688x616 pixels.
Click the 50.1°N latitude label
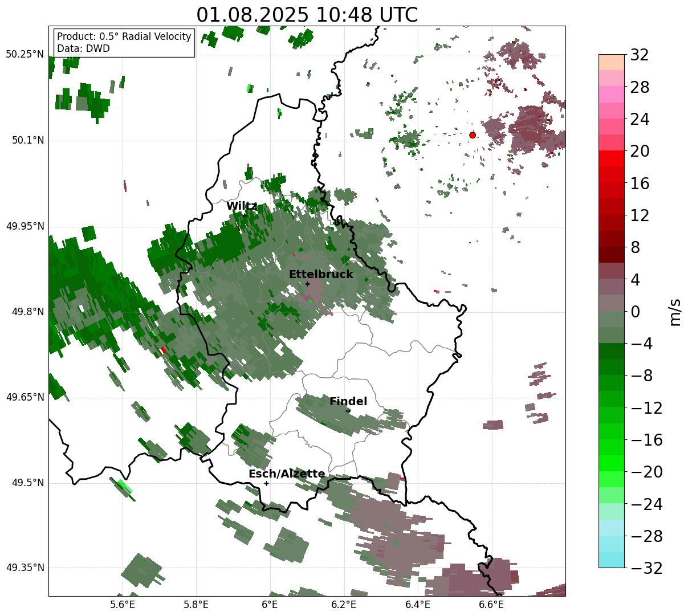pos(28,140)
